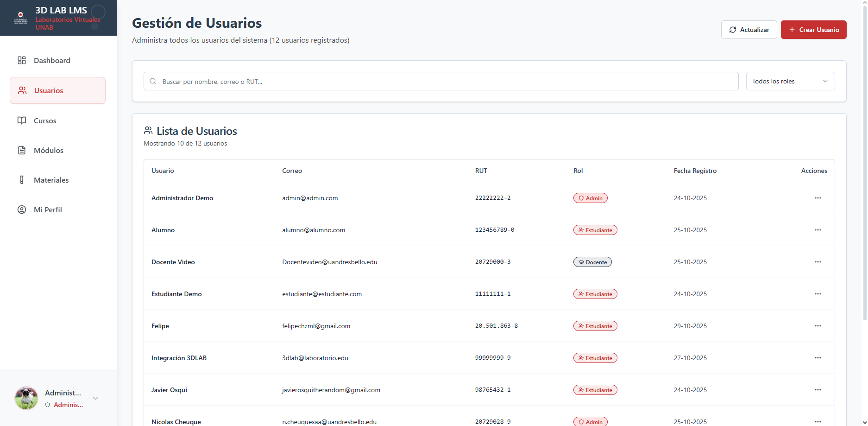Click the Mi Perfil user circle icon
The image size is (868, 426).
click(x=22, y=210)
